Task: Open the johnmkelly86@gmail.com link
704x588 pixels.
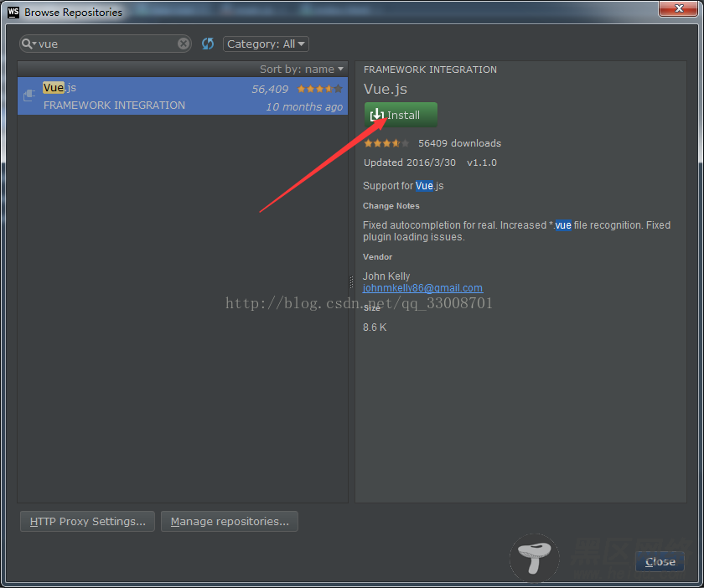Action: coord(422,288)
